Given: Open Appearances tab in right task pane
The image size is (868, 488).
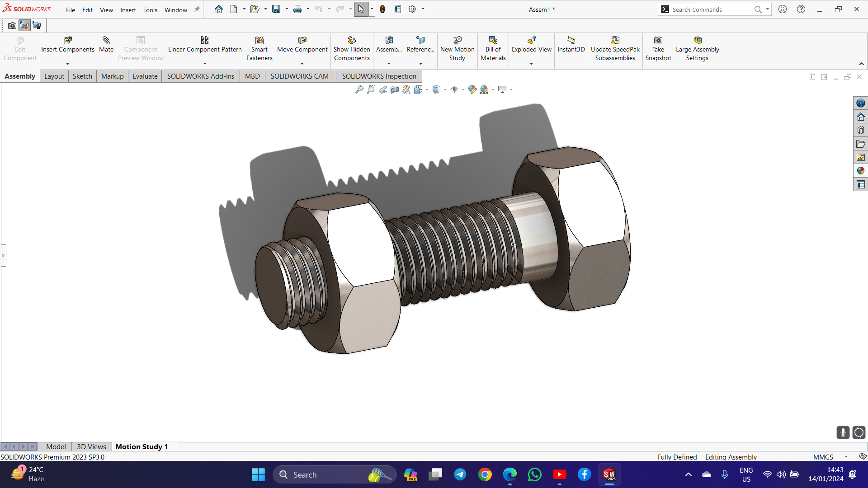Looking at the screenshot, I should [860, 171].
